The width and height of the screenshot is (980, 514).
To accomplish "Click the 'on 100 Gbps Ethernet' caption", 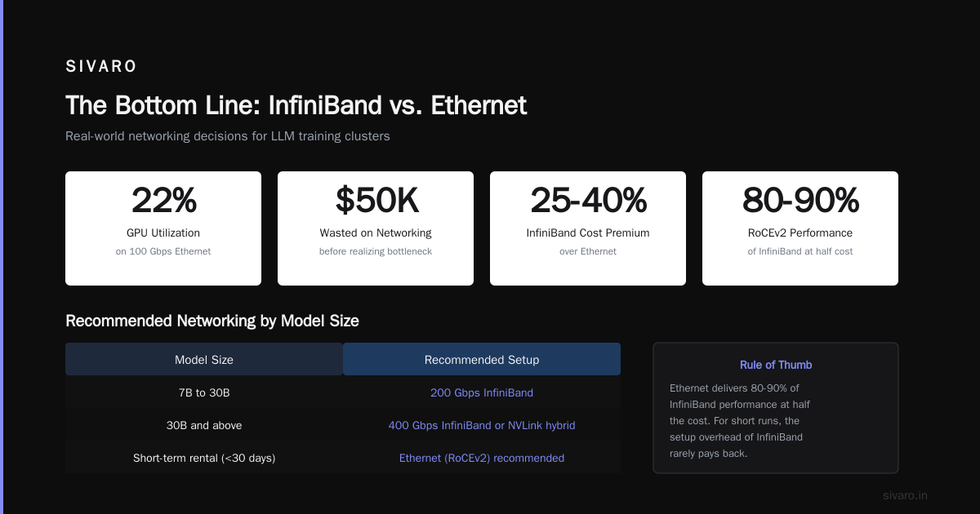I will (x=163, y=251).
